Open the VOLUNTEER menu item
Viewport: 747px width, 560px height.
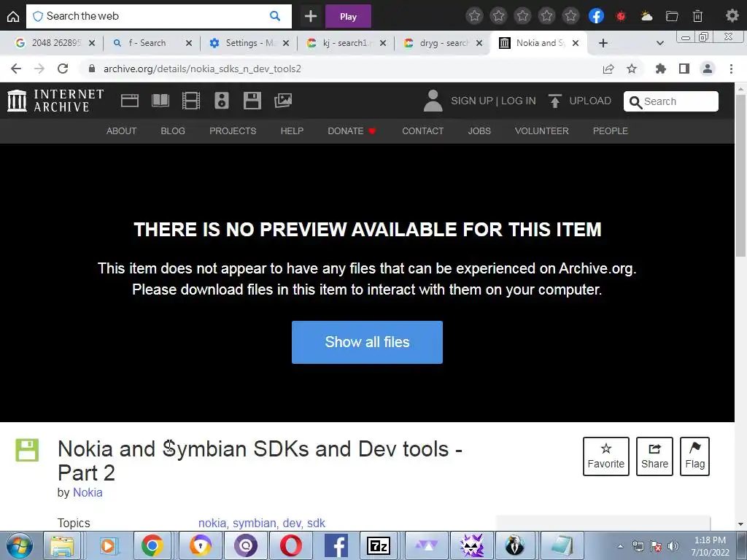point(542,131)
